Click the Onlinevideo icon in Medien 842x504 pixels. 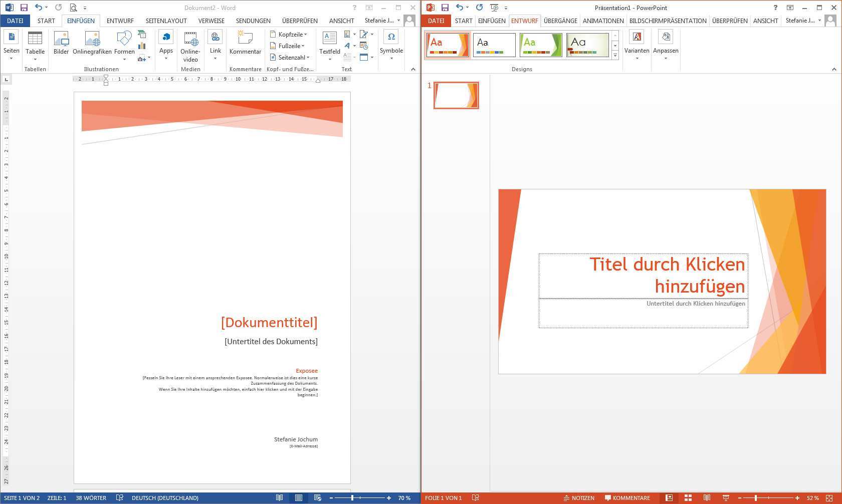point(190,39)
